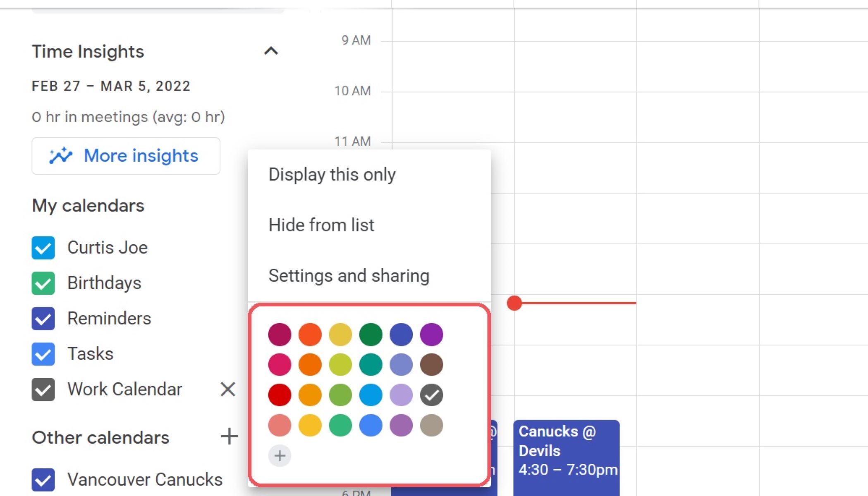Uncheck the Vancouver Canucks calendar
Screen dimensions: 868x496
[x=43, y=479]
